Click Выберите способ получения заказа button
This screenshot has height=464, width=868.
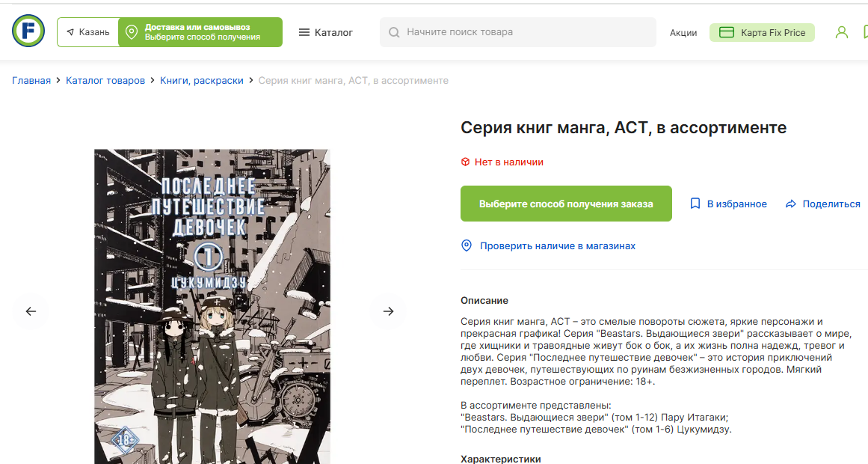click(x=566, y=204)
